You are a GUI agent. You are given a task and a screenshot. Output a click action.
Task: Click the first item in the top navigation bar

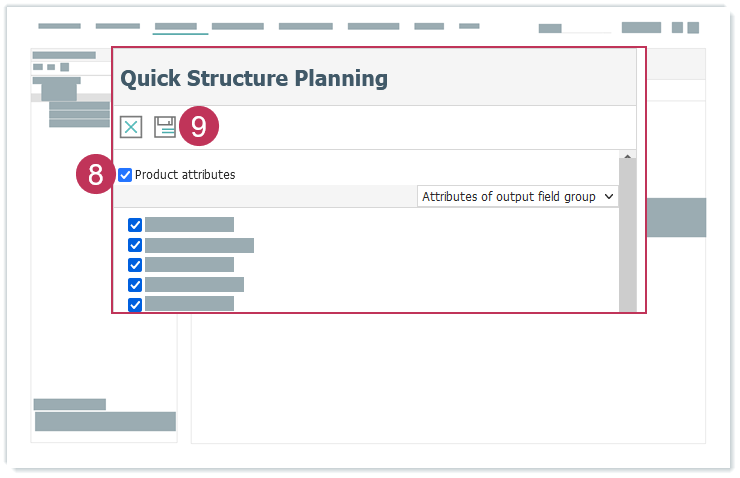(59, 26)
